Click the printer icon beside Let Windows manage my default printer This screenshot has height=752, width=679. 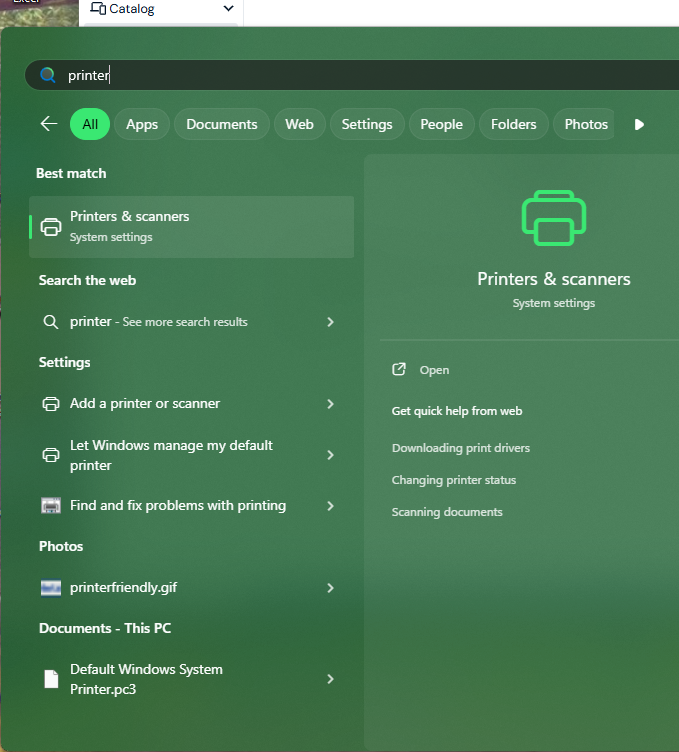pos(51,455)
